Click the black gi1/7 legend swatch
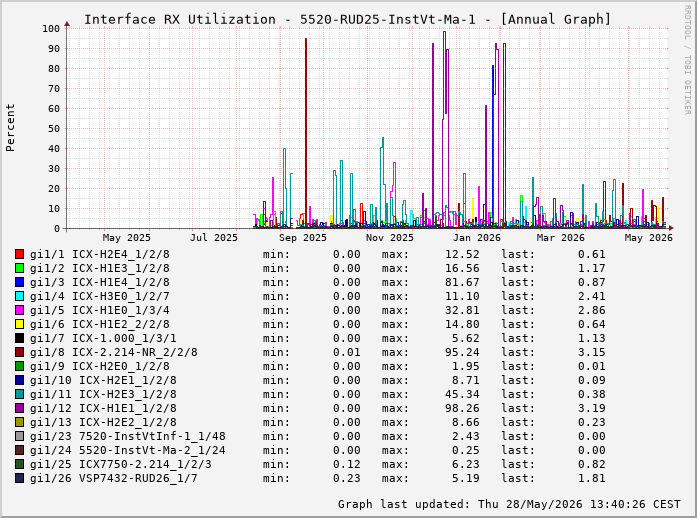Viewport: 697px width, 518px height. (19, 338)
